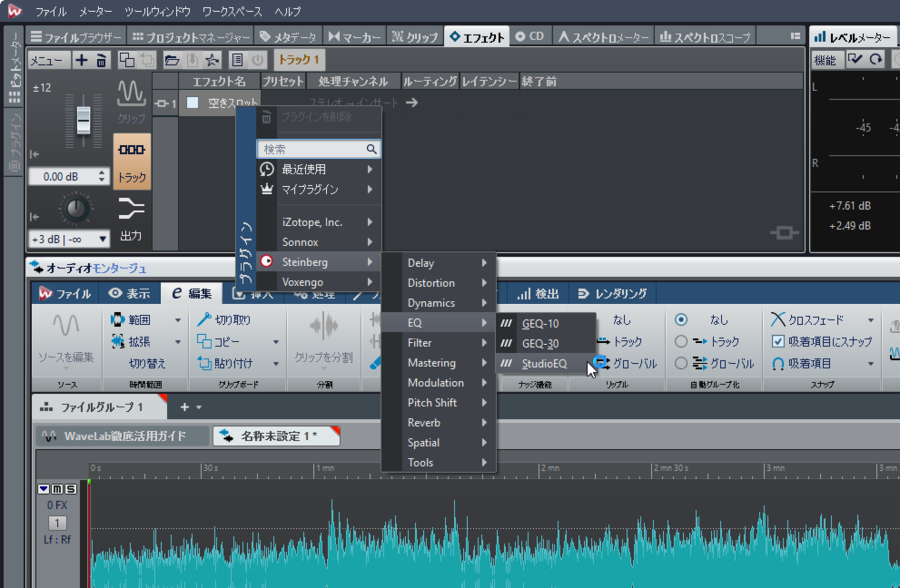The width and height of the screenshot is (900, 588).
Task: Select トラック radio in 自動グループ化
Action: (x=681, y=342)
